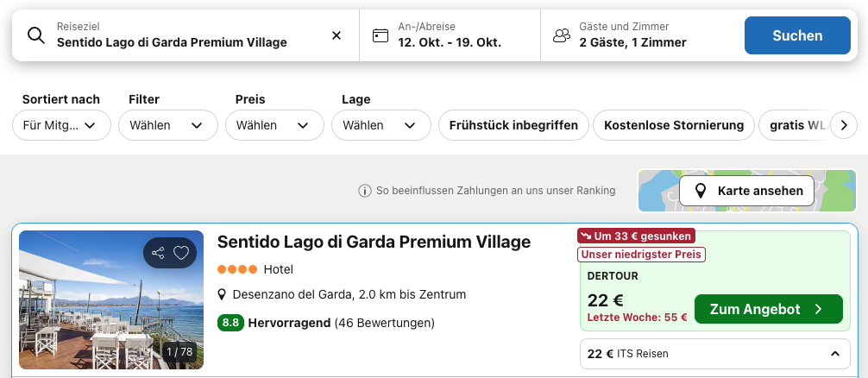Edit the Reiseziel destination field
This screenshot has width=868, height=378.
pos(186,35)
